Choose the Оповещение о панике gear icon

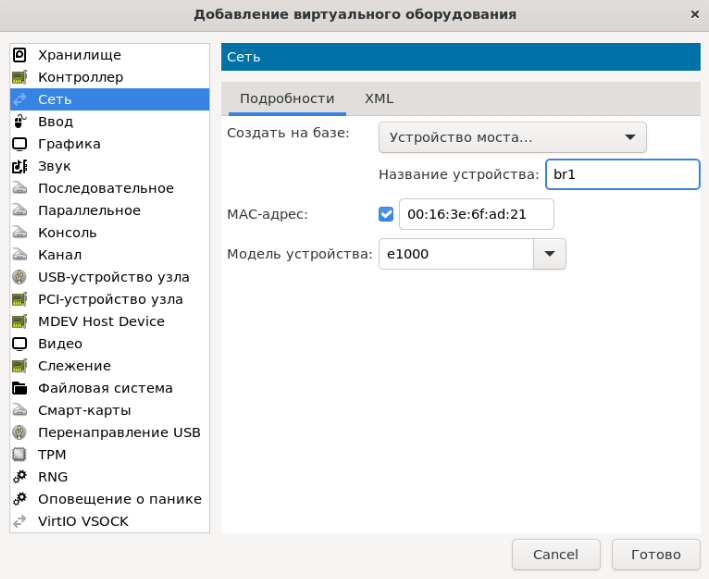pos(19,499)
